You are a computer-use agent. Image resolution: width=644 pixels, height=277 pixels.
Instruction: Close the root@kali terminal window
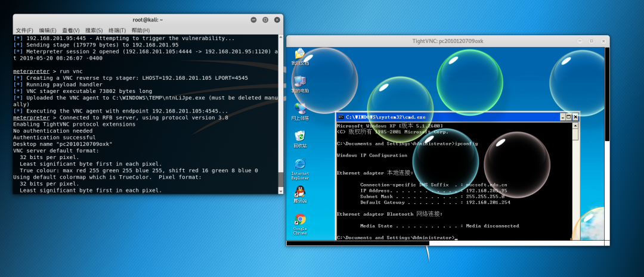pos(277,20)
